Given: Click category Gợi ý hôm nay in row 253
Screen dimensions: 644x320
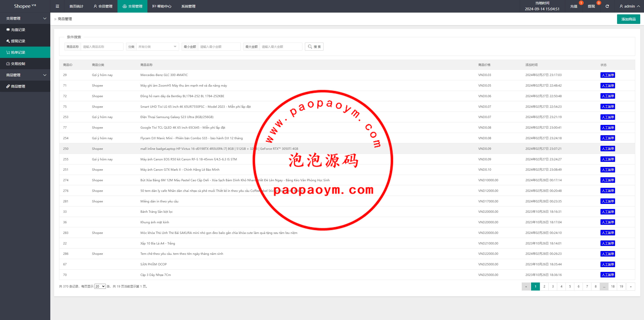Looking at the screenshot, I should click(x=102, y=117).
